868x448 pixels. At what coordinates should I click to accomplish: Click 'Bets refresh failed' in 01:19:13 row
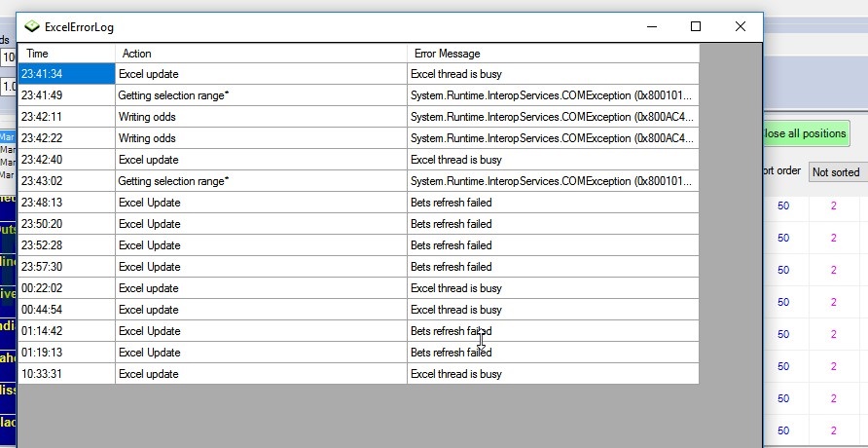[x=452, y=353]
